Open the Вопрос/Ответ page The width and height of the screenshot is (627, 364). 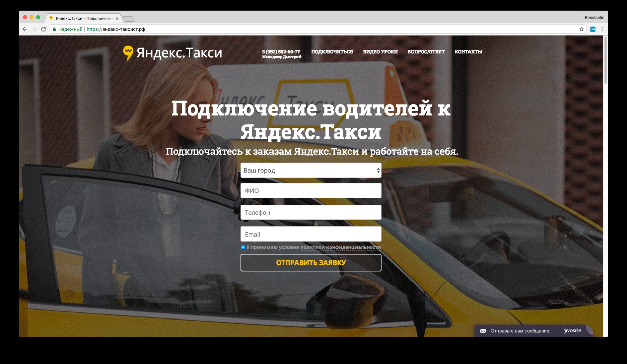coord(426,52)
